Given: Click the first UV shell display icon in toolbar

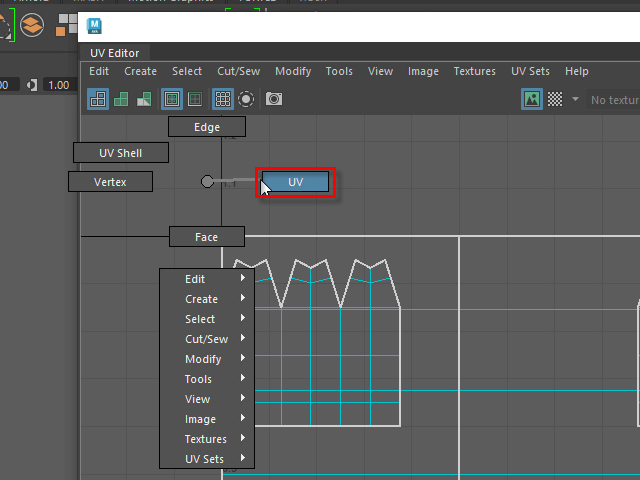Looking at the screenshot, I should click(x=98, y=99).
